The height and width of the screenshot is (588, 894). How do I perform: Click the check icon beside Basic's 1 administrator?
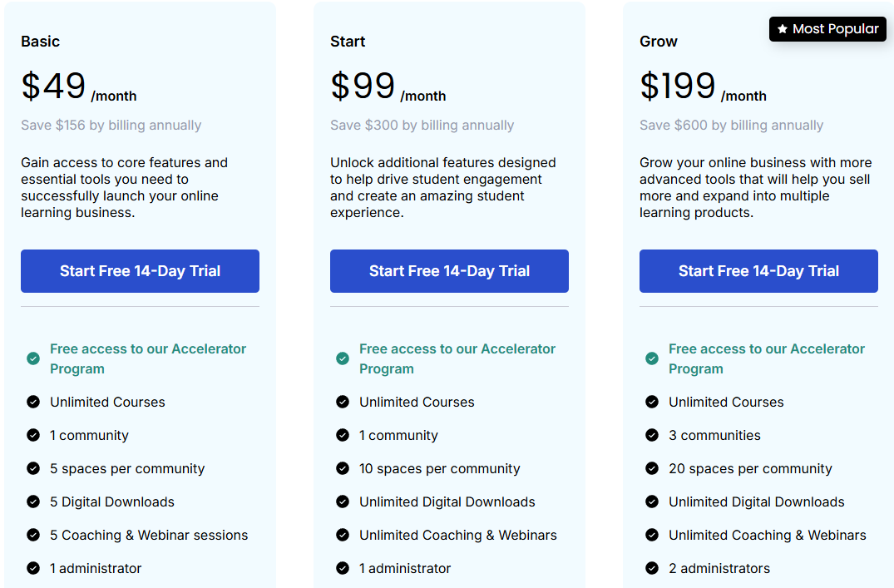(33, 568)
